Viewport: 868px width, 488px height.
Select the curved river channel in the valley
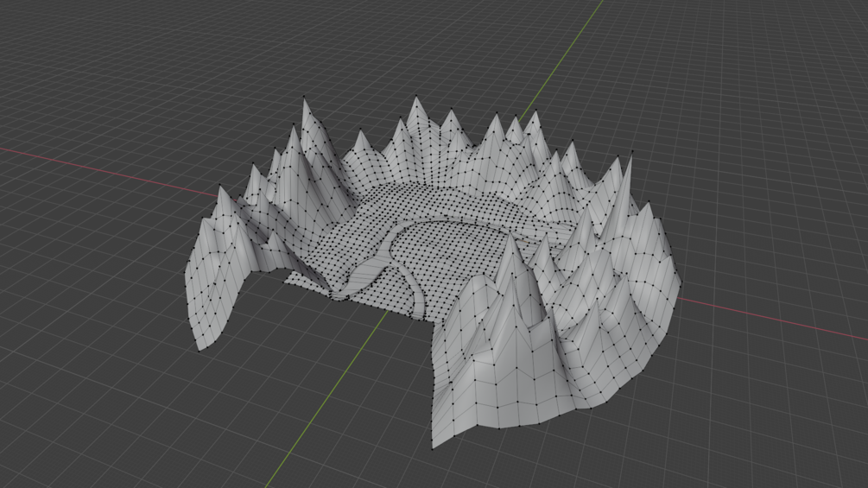(x=382, y=251)
